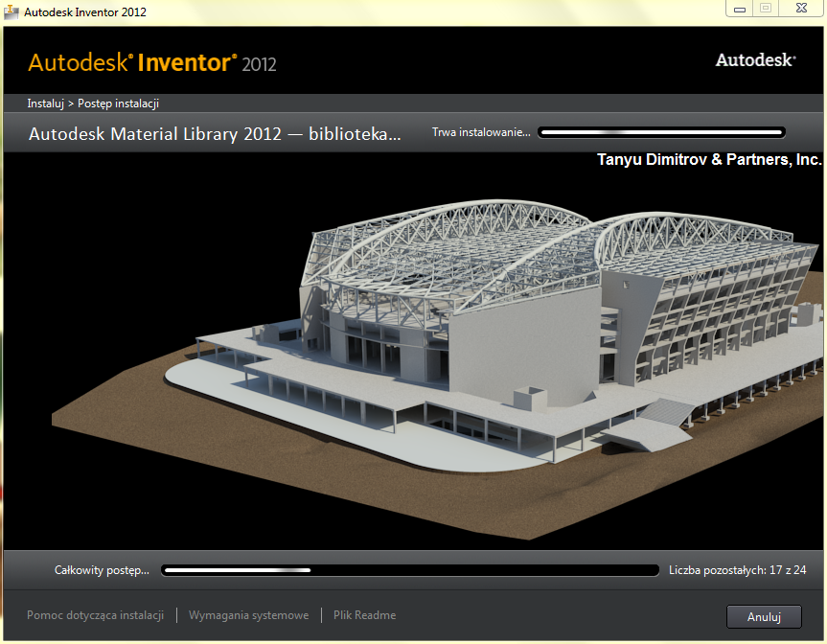Click the 'Autodesk Inventor 2012' window title text
The image size is (827, 644).
[x=85, y=12]
